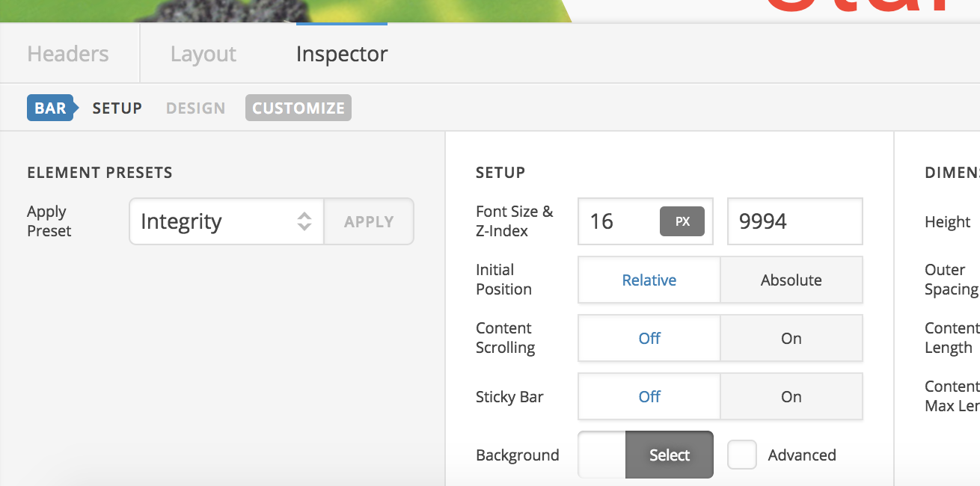Click the Z-Index field showing 9994
The width and height of the screenshot is (980, 486).
click(794, 221)
